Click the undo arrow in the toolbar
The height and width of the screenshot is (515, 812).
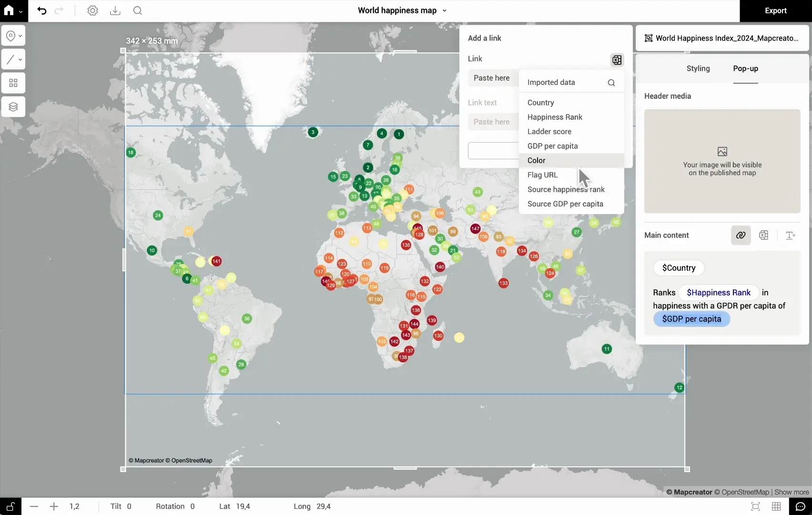(x=42, y=10)
